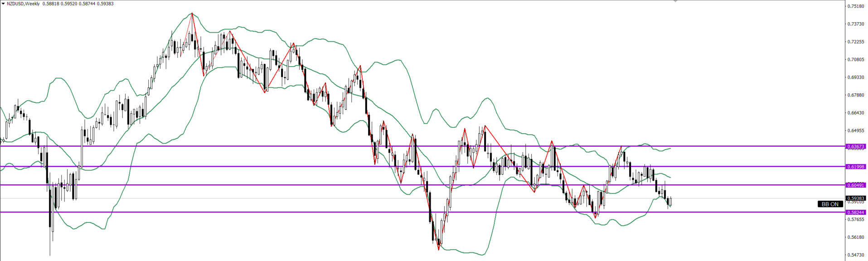Click the 0.67880 value on price scale

tap(855, 95)
